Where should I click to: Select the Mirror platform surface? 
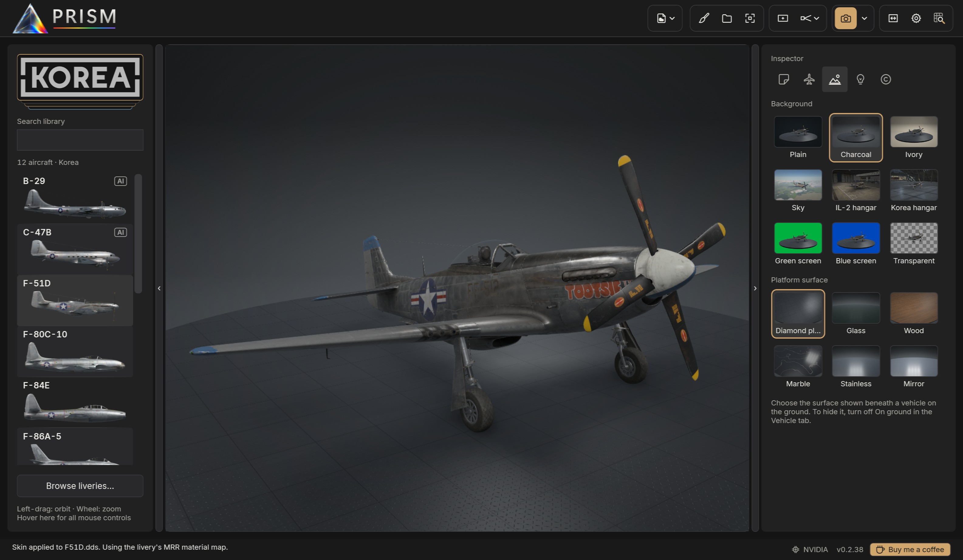coord(914,367)
